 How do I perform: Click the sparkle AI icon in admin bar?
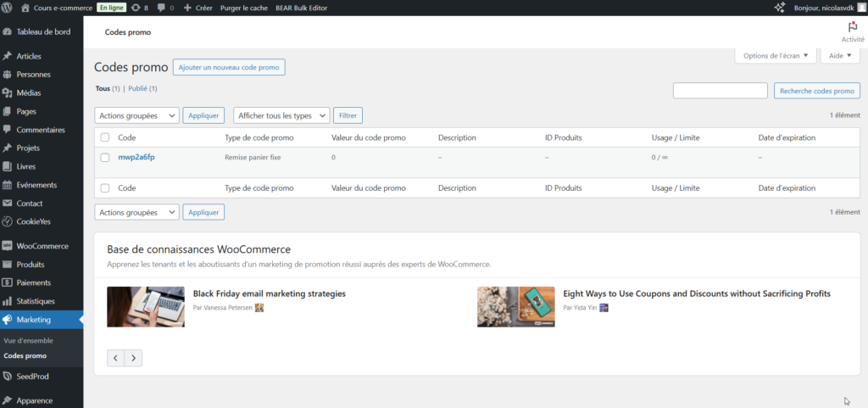(780, 8)
